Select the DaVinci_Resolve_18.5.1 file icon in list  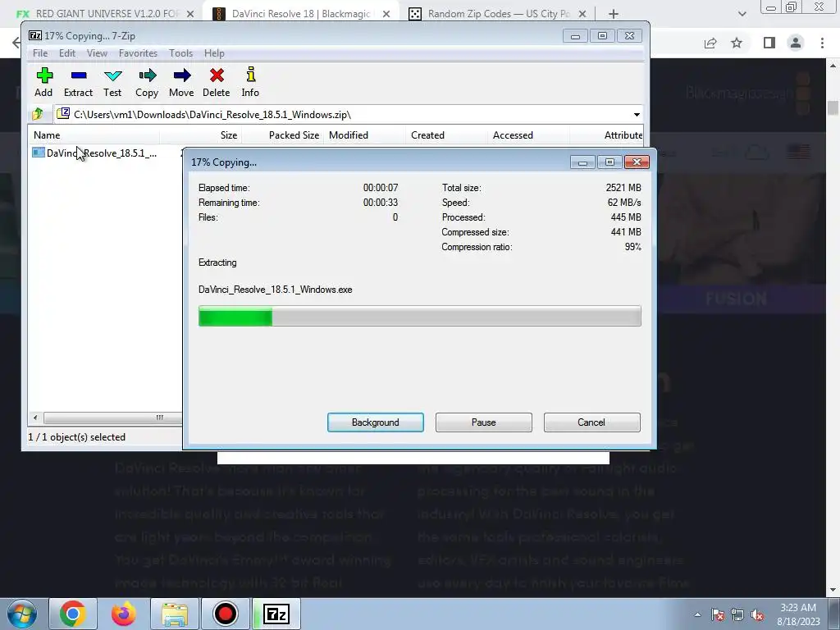point(38,153)
